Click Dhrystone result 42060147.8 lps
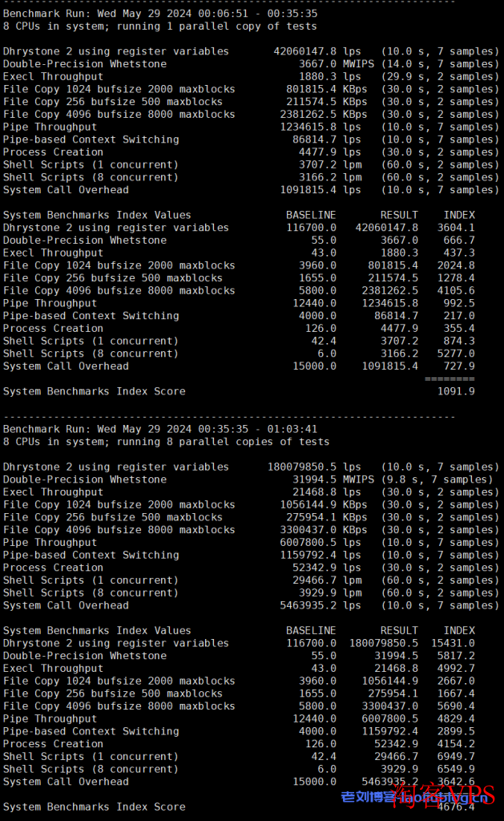This screenshot has height=821, width=504. click(317, 51)
